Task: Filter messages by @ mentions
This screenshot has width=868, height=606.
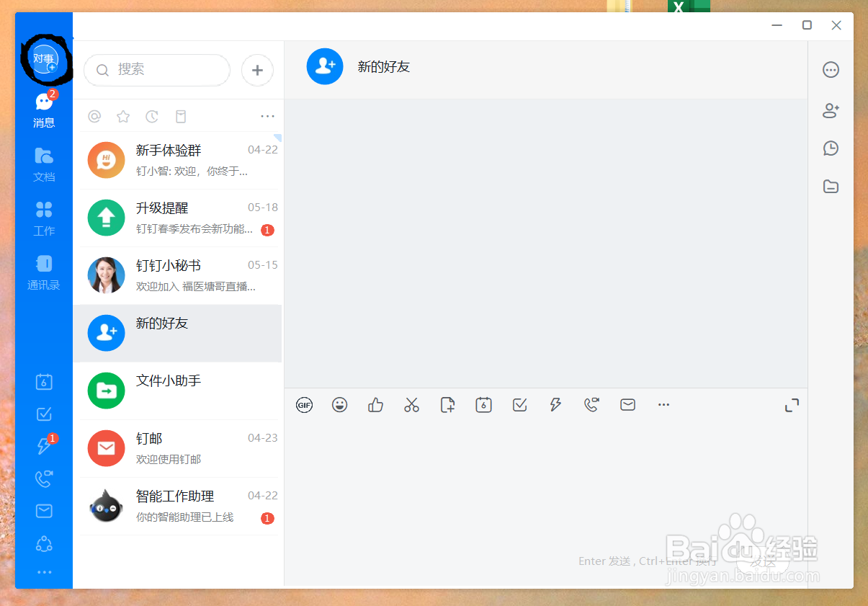Action: coord(94,116)
